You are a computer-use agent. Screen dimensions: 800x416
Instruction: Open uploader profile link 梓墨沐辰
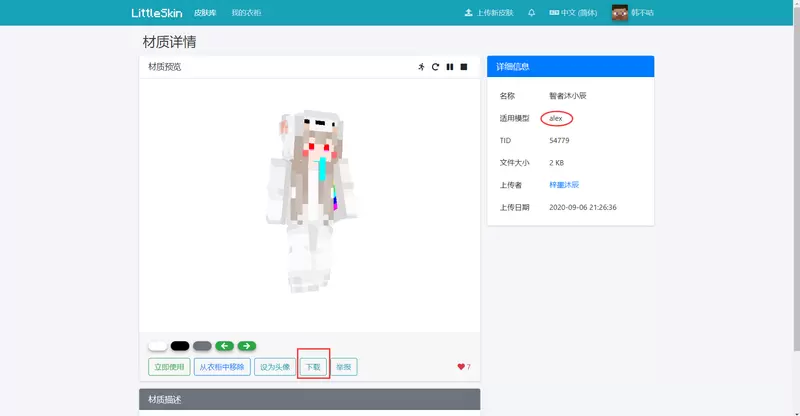pos(564,185)
